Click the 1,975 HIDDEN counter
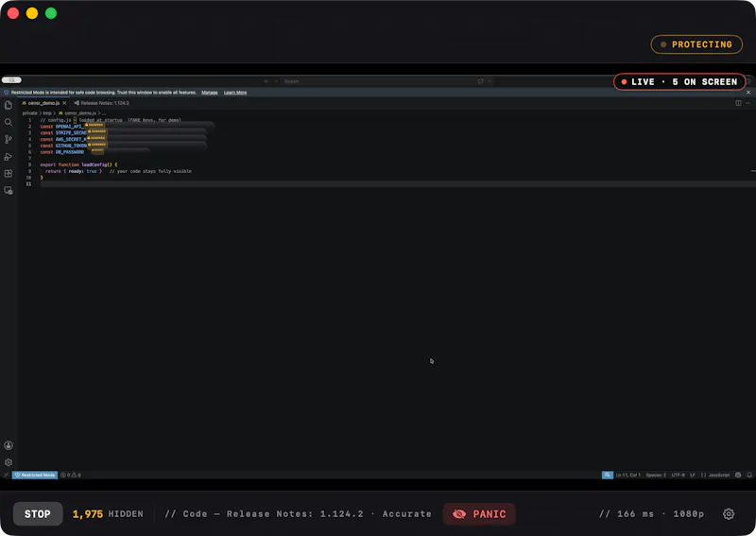The image size is (756, 536). tap(108, 514)
